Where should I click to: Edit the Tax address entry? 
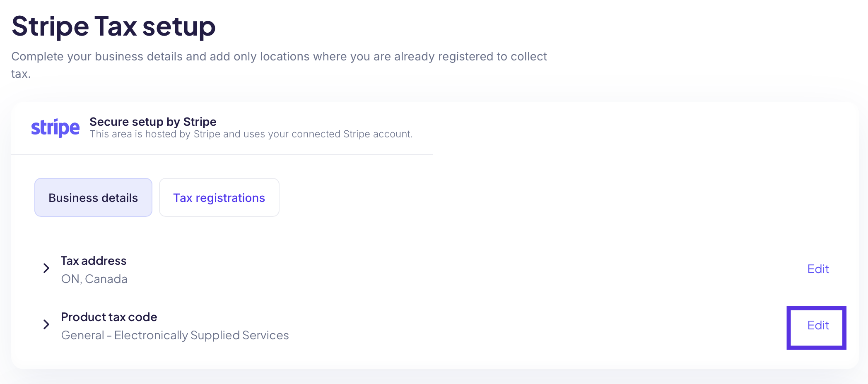coord(818,269)
